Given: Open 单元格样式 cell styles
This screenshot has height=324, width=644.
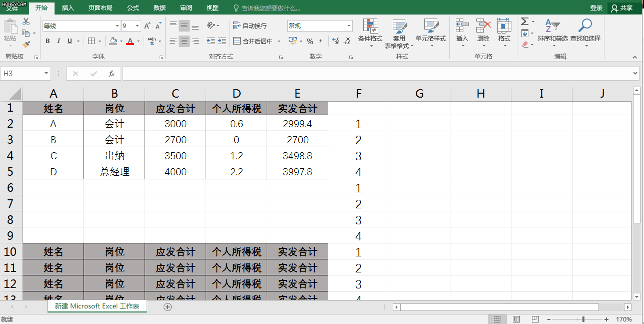Looking at the screenshot, I should [431, 34].
